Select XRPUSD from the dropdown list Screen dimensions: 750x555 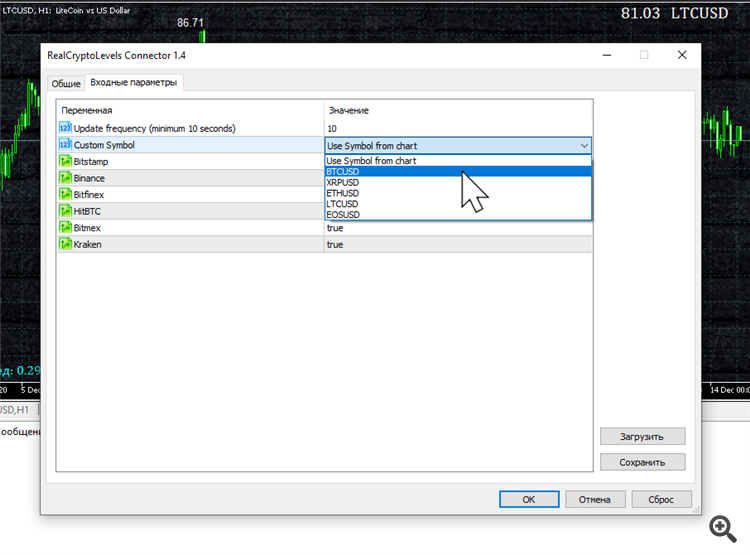458,182
